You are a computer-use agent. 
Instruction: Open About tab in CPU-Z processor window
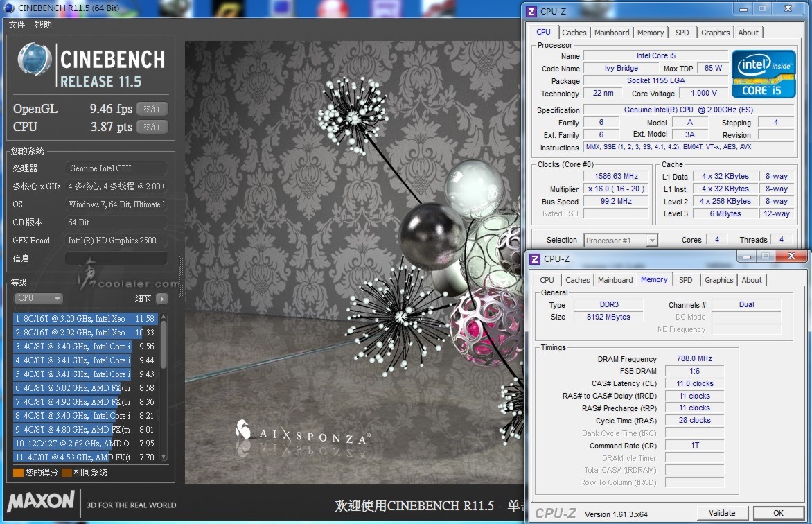coord(748,33)
